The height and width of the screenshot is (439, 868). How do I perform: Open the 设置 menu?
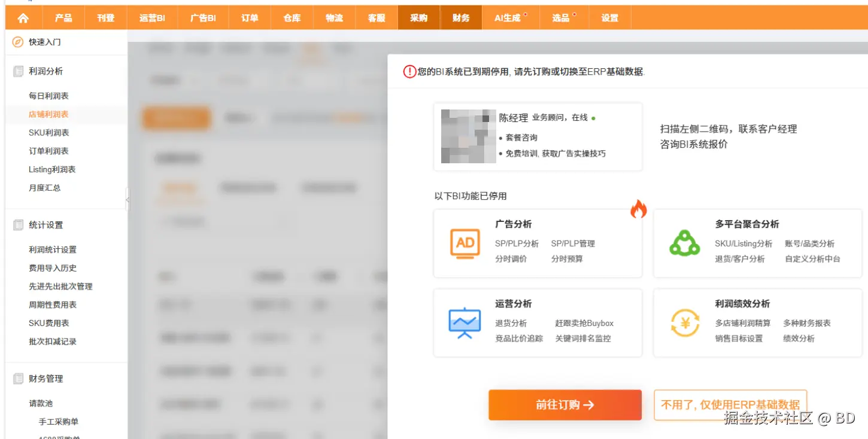point(610,18)
